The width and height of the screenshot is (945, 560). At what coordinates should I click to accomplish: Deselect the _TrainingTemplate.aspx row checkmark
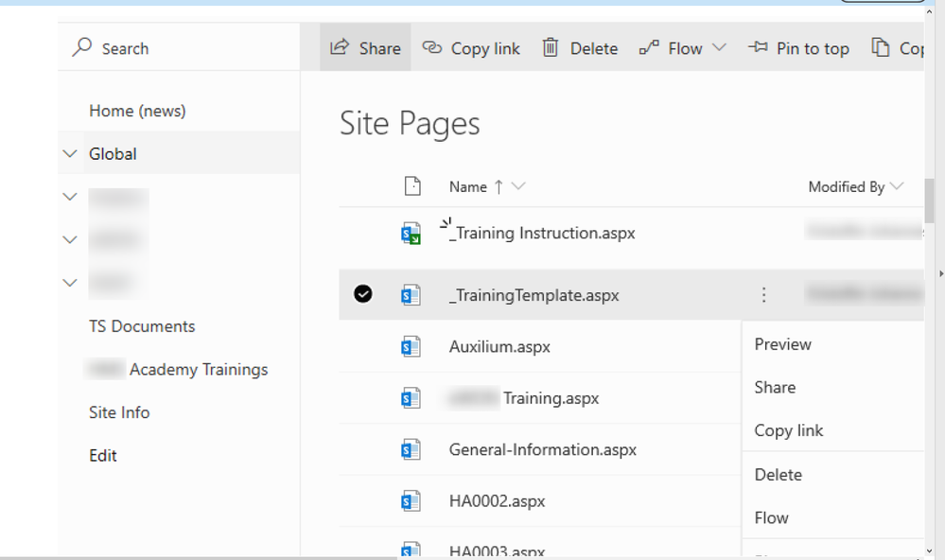point(362,294)
